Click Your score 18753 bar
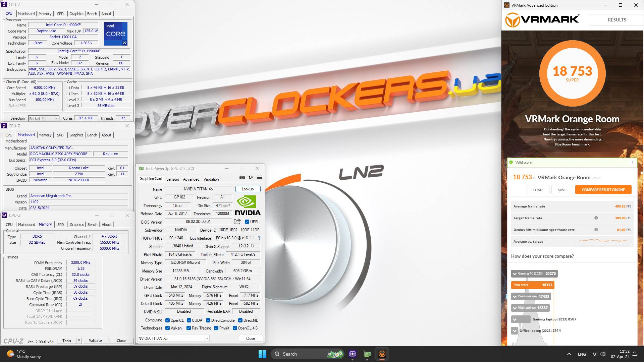The width and height of the screenshot is (644, 362). 533,285
